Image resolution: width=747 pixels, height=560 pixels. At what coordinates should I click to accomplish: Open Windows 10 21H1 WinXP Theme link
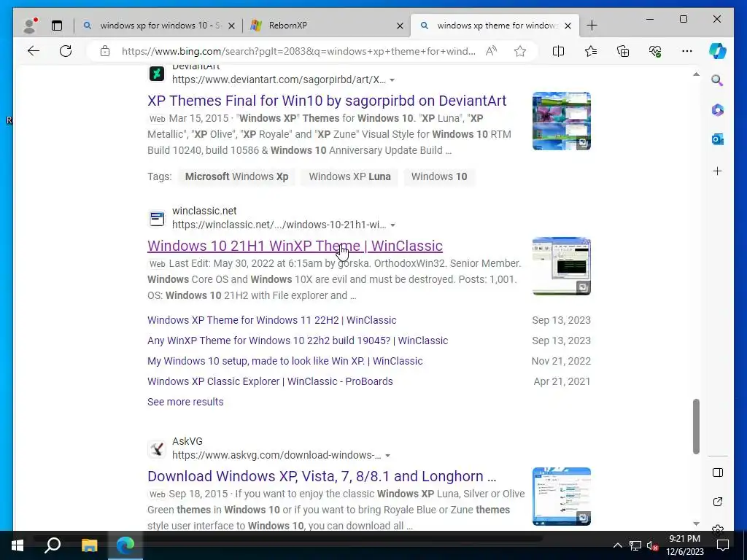295,246
